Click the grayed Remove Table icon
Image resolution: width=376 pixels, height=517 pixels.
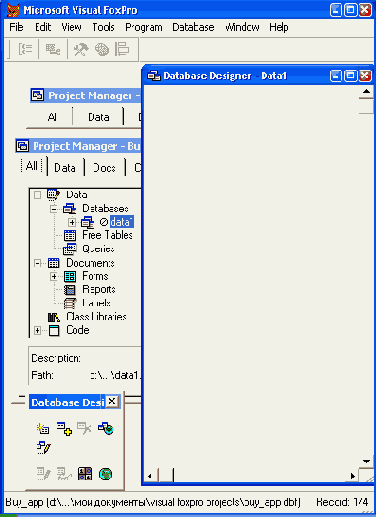point(84,429)
